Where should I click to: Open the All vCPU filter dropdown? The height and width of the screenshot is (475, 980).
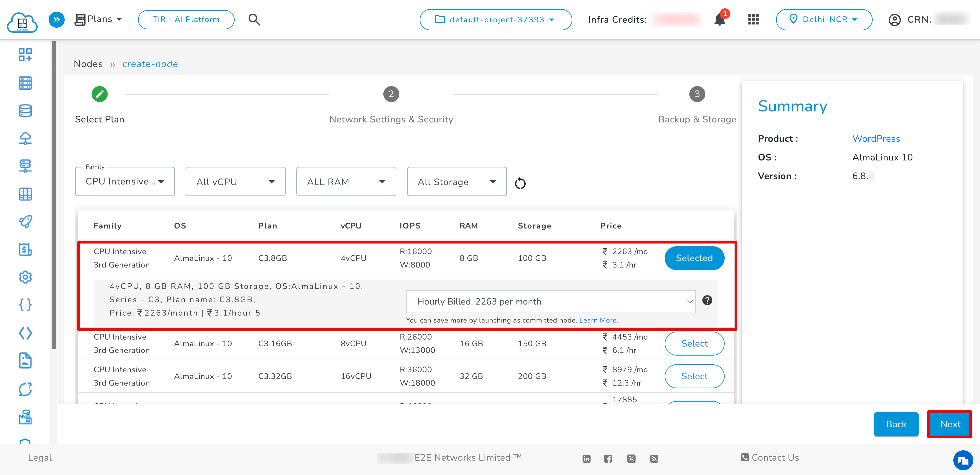tap(235, 181)
